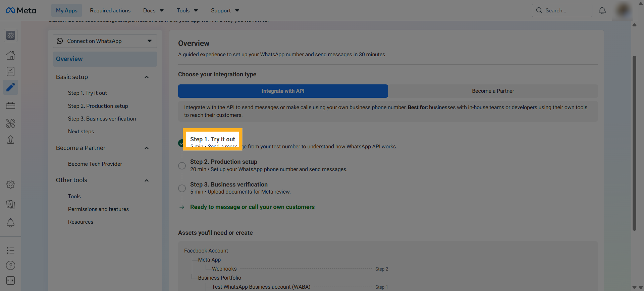
Task: Collapse the Other tools section
Action: coord(147,180)
